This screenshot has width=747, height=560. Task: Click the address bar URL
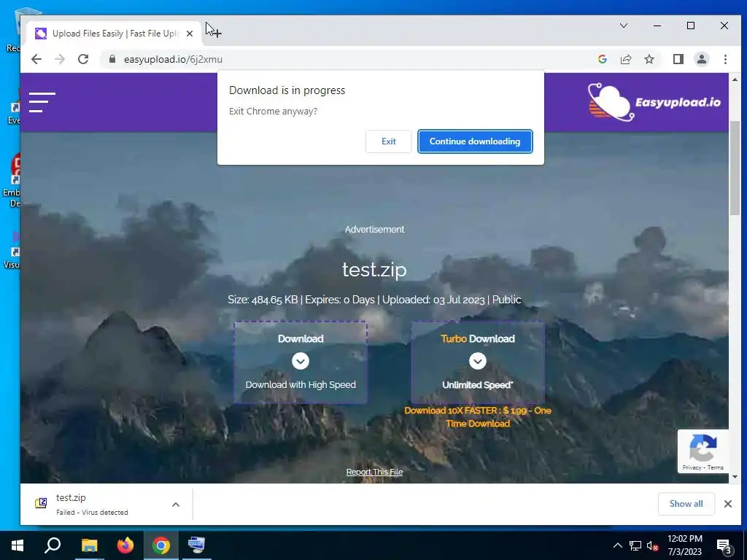(x=173, y=59)
